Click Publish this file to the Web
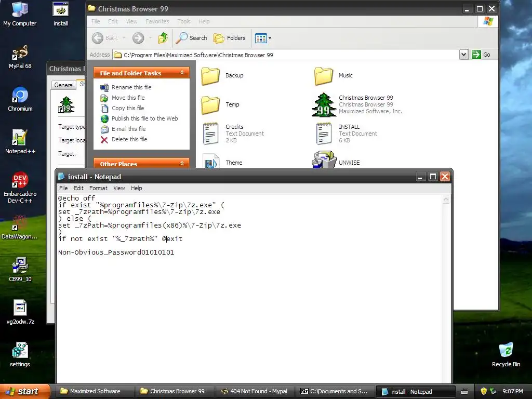Screen dimensions: 532x399 tap(139, 118)
